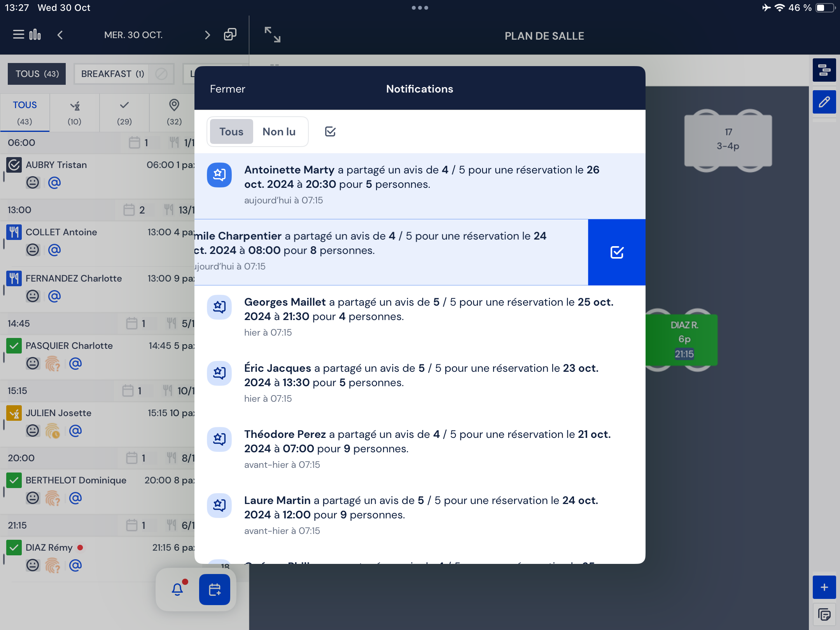The width and height of the screenshot is (840, 630).
Task: Toggle AUBRY Tristan reservation status checkbox
Action: (x=14, y=165)
